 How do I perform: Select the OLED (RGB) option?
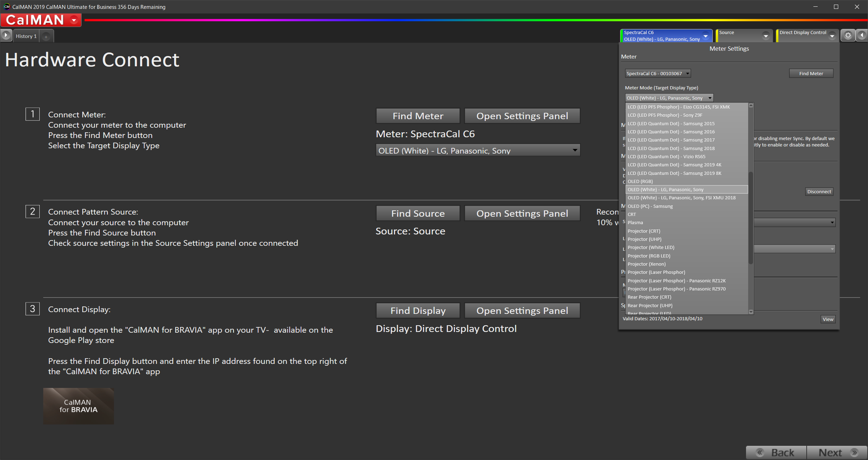pos(687,181)
